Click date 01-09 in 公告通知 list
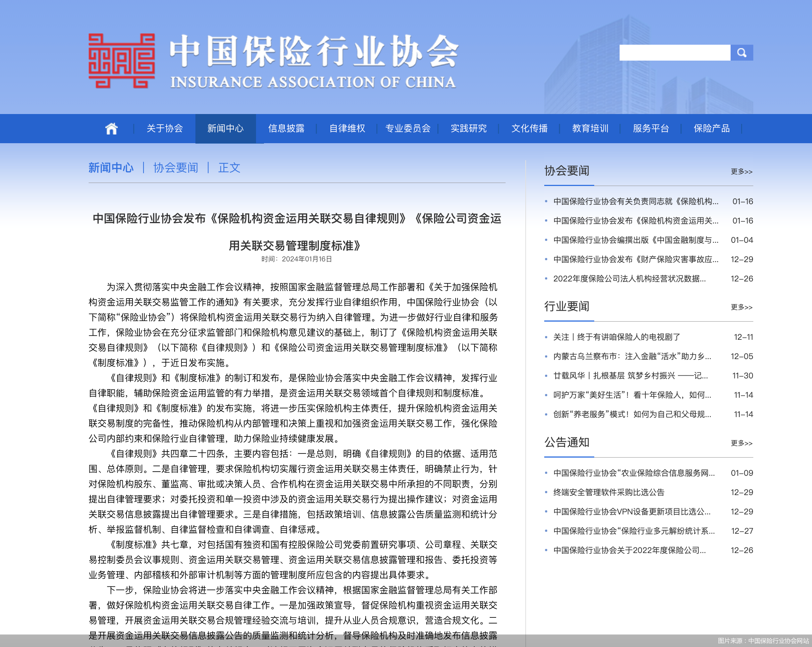Screen dimensions: 812x647 click(742, 473)
